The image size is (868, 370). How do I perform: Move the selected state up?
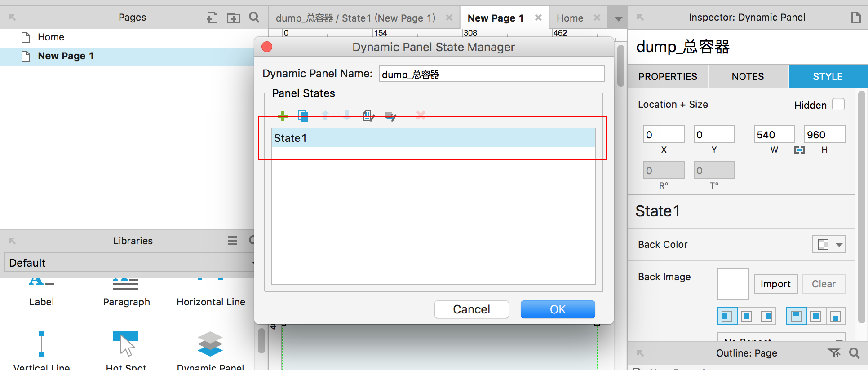[x=325, y=116]
